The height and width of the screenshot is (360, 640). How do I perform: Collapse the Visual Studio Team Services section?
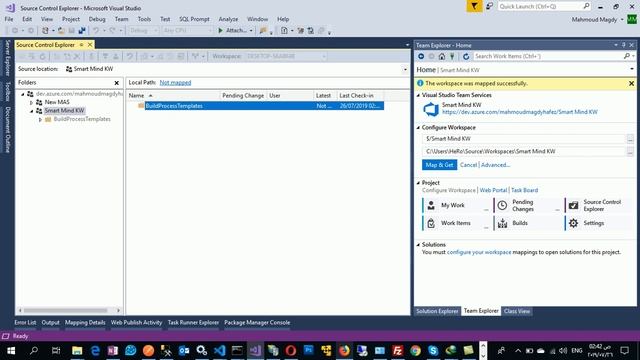pyautogui.click(x=418, y=95)
